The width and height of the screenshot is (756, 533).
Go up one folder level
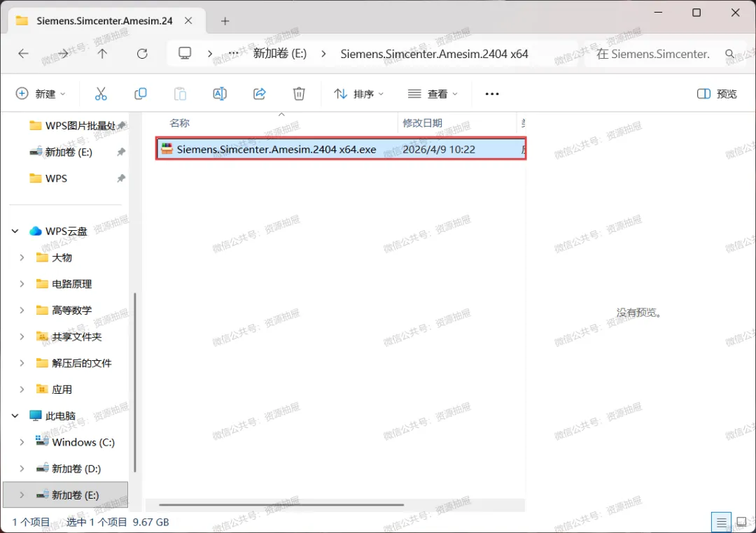(x=102, y=53)
